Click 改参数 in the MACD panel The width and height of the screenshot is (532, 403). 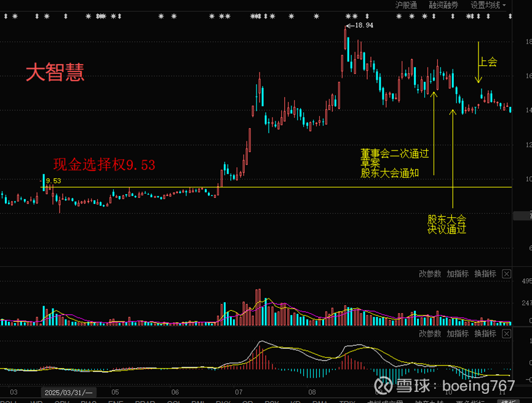430,334
